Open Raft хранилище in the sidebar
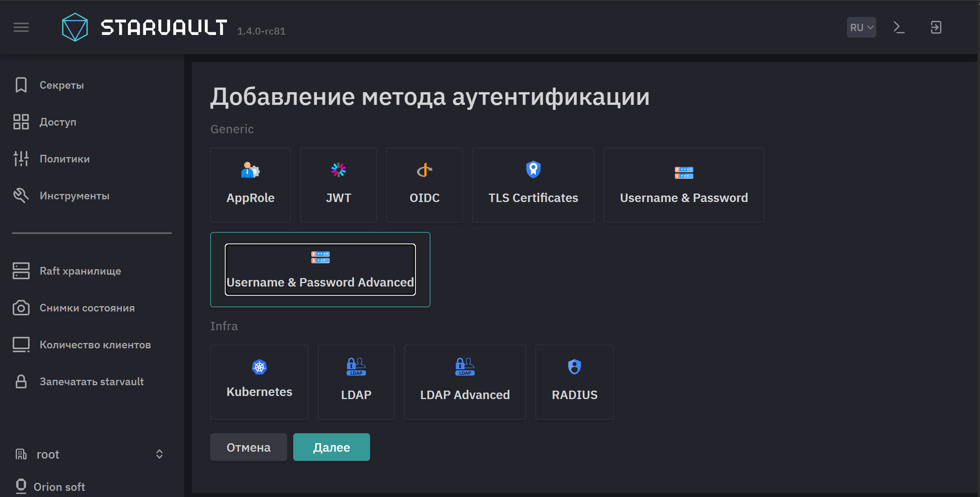The image size is (980, 497). (x=80, y=271)
